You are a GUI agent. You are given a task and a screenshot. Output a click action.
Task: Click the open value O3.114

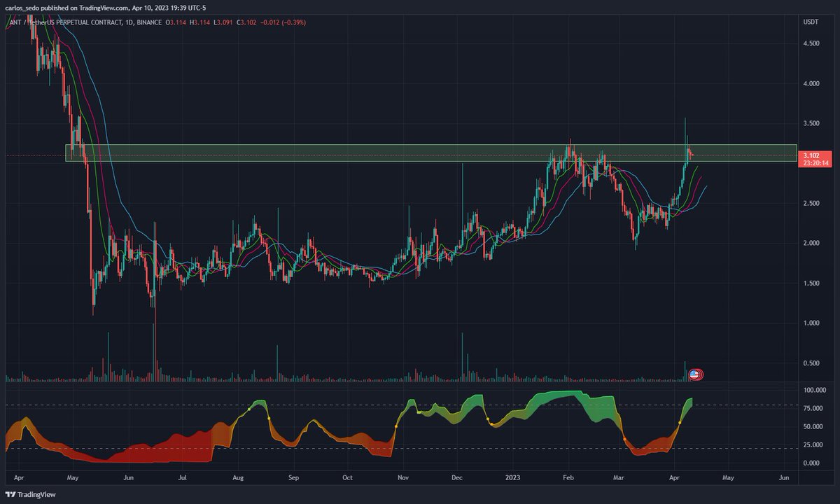[x=176, y=22]
